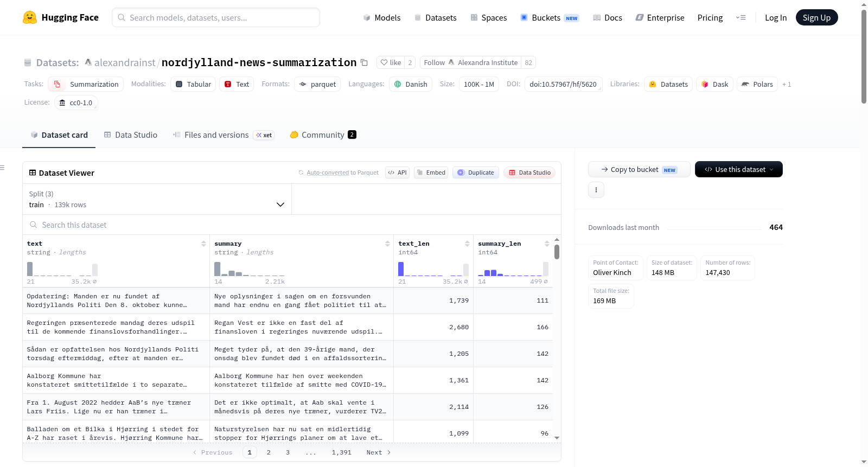Click Log In link
868x467 pixels.
coord(776,18)
